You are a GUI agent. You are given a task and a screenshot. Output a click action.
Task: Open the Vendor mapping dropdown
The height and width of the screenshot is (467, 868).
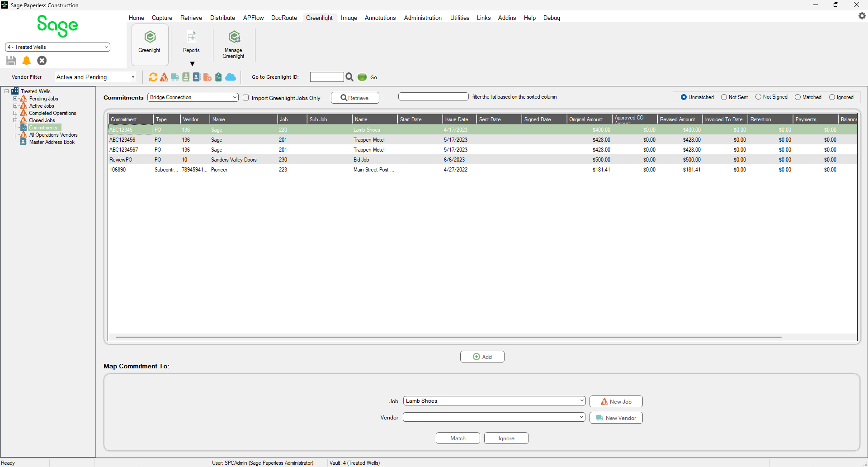click(x=494, y=417)
